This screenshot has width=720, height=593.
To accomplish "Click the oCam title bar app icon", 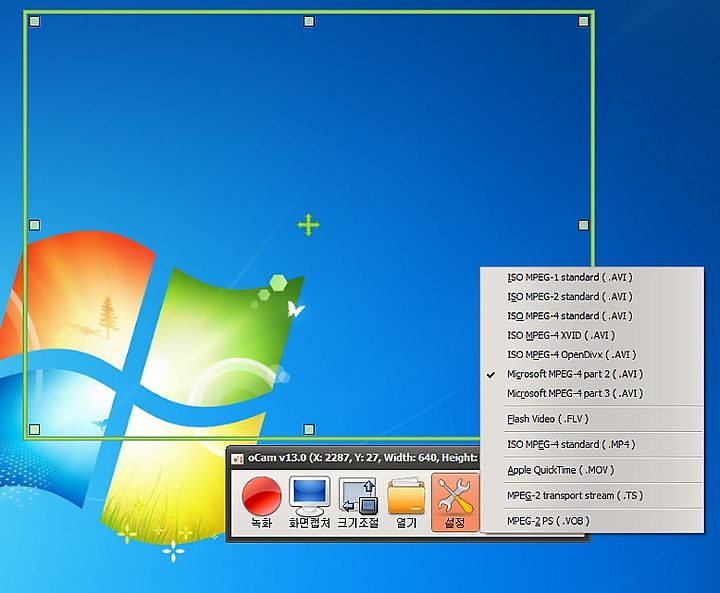I will tap(237, 458).
